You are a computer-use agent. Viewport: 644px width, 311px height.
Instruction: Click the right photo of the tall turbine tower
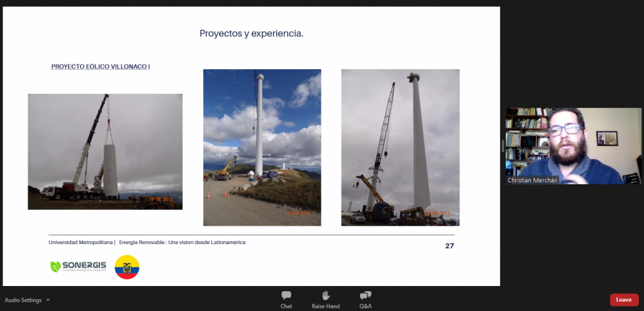pyautogui.click(x=400, y=147)
